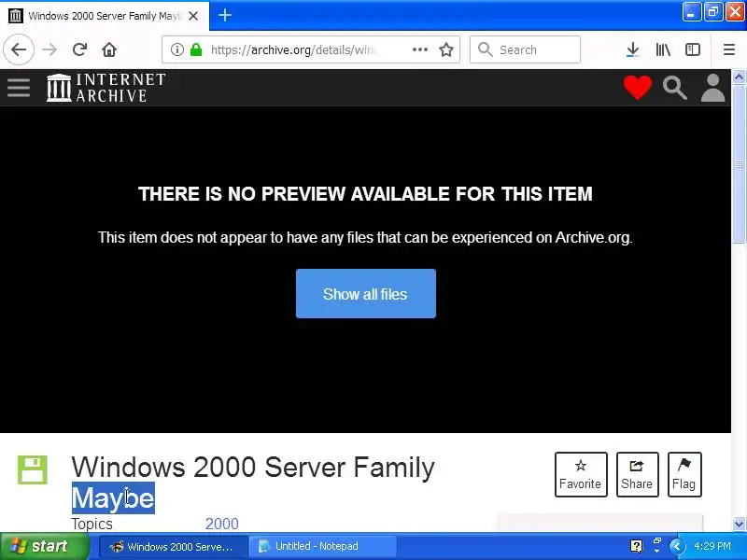Image resolution: width=747 pixels, height=560 pixels.
Task: Bookmark this page with the star
Action: coord(446,49)
